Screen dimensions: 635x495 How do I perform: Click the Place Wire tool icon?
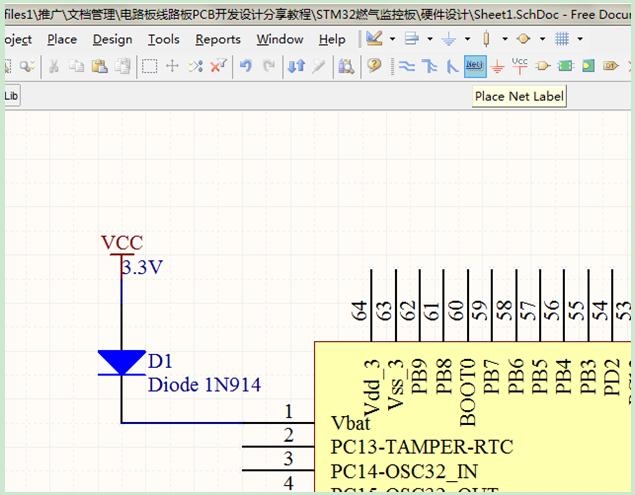[x=407, y=66]
